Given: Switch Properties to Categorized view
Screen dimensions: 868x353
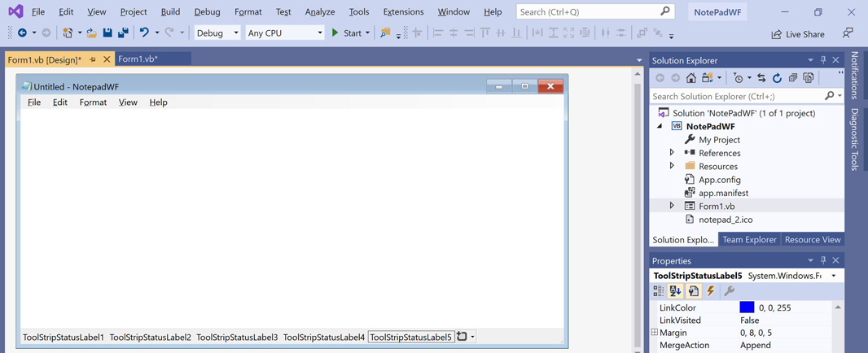Looking at the screenshot, I should point(659,291).
